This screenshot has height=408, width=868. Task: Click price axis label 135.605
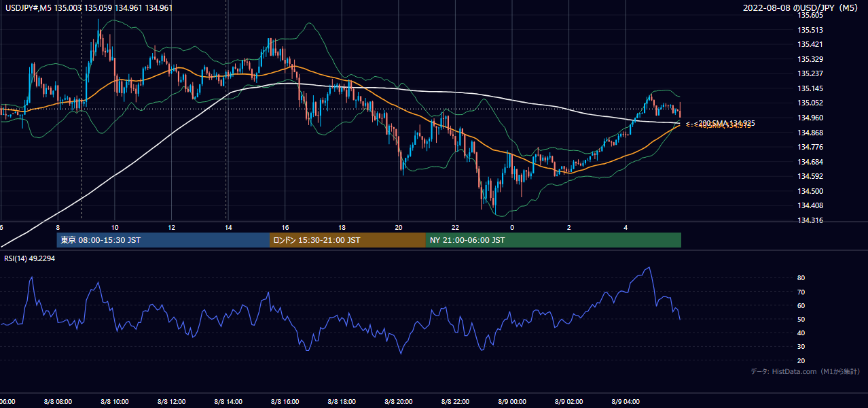(x=810, y=15)
